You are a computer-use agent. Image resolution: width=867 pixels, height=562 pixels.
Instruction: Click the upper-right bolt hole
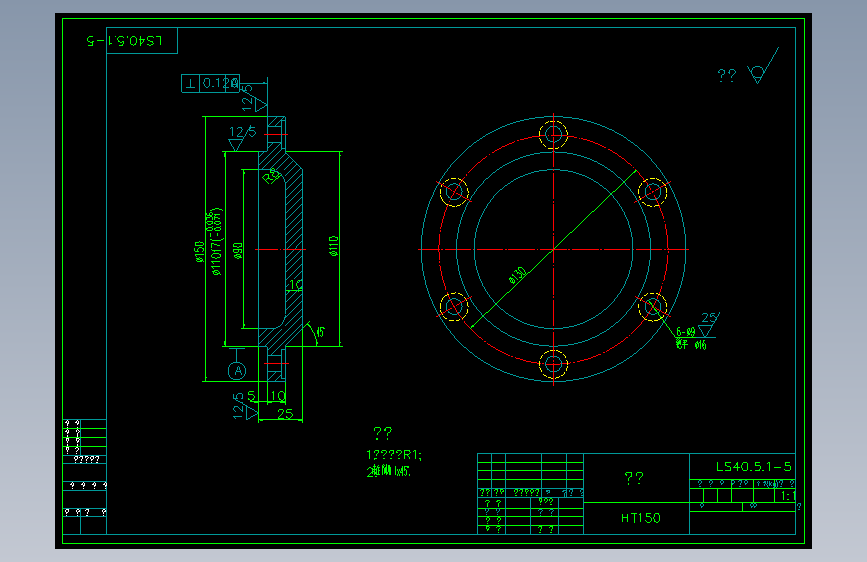click(x=653, y=192)
